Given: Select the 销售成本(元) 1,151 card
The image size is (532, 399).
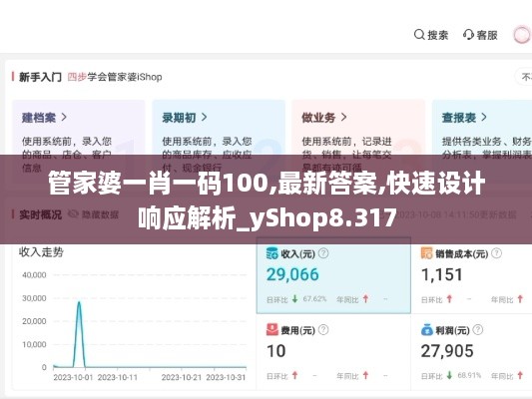Looking at the screenshot, I should [471, 275].
